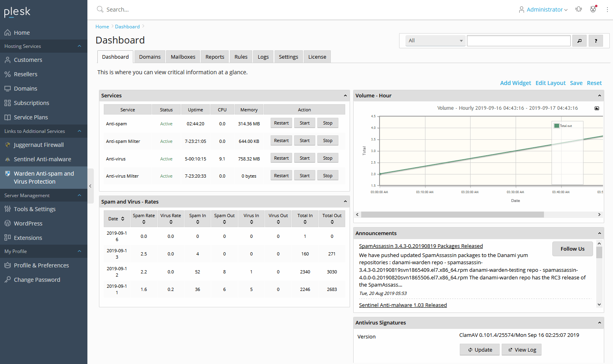Image resolution: width=613 pixels, height=364 pixels.
Task: Collapse the Server Management section
Action: point(79,196)
